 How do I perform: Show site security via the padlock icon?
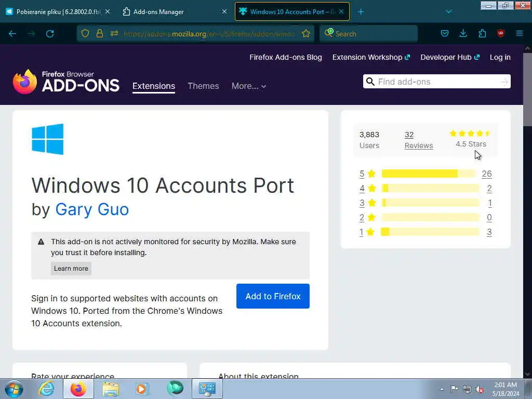[x=99, y=34]
